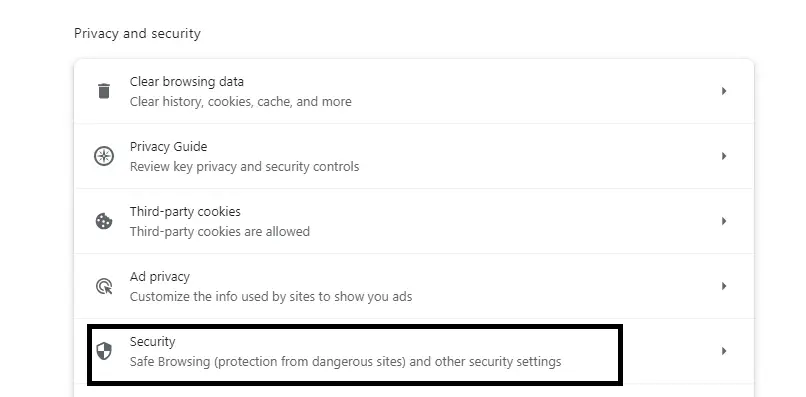Click the Safe Browsing description text

coord(345,362)
